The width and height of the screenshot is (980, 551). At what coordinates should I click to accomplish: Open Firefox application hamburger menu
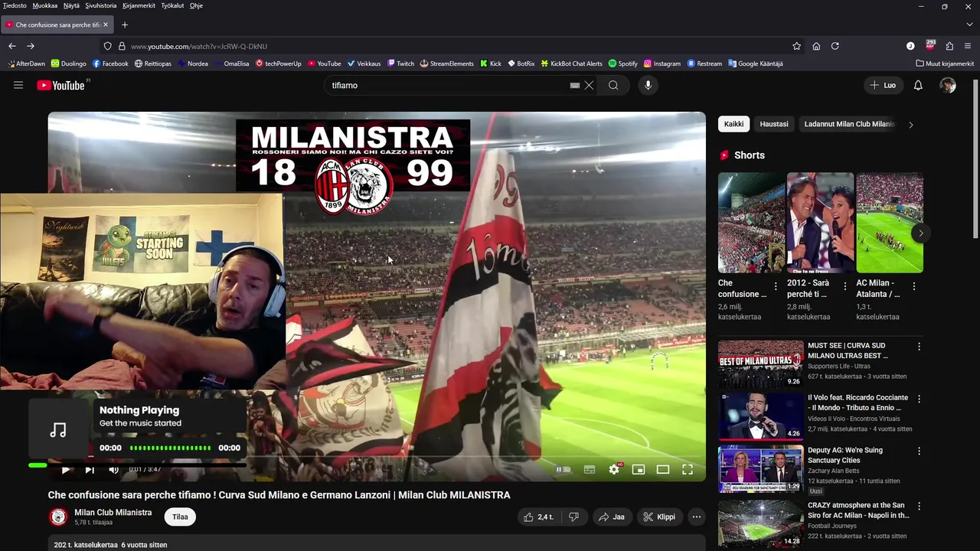[x=968, y=46]
